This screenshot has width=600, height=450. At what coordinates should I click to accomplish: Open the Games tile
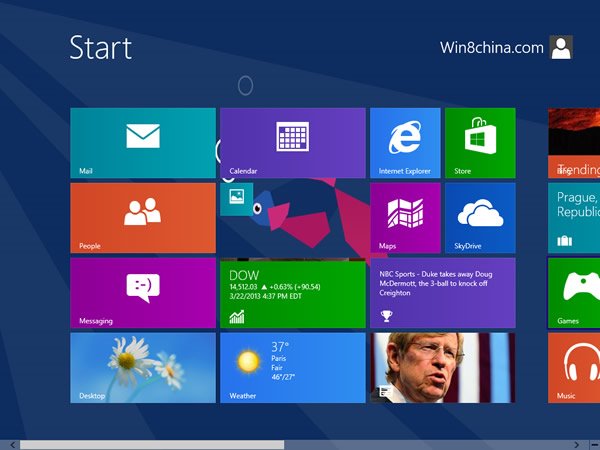[x=574, y=293]
